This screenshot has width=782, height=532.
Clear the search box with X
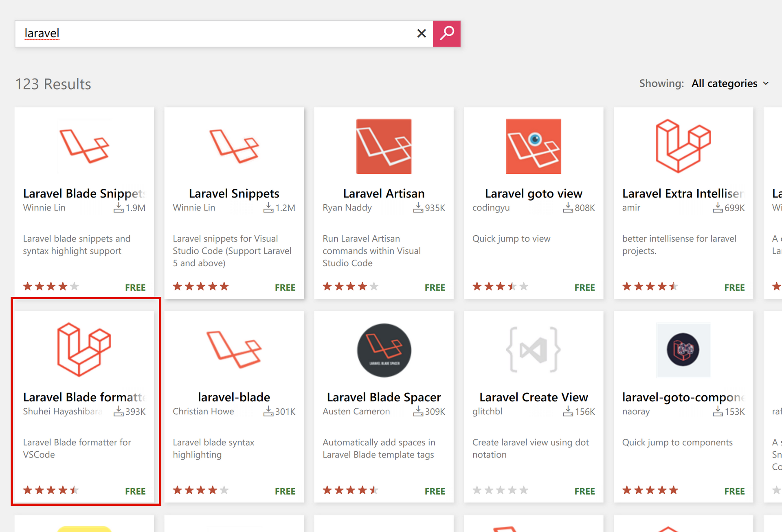pos(422,33)
